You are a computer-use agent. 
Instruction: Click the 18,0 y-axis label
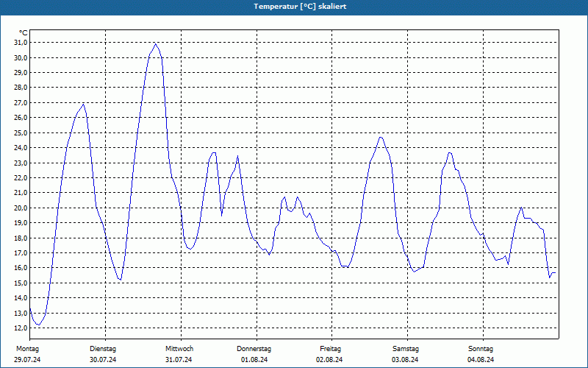pos(21,238)
